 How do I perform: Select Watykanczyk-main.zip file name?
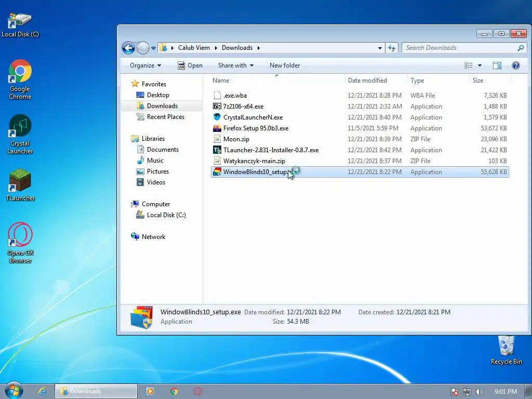click(x=254, y=161)
